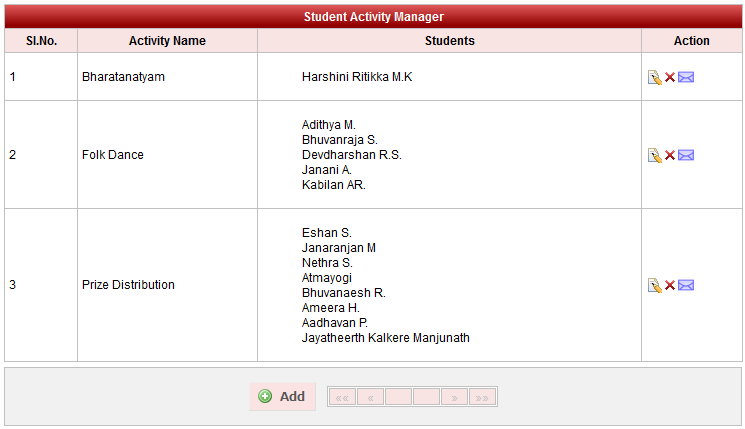The image size is (745, 429).
Task: Delete the Bharatanatyam activity
Action: (x=670, y=78)
